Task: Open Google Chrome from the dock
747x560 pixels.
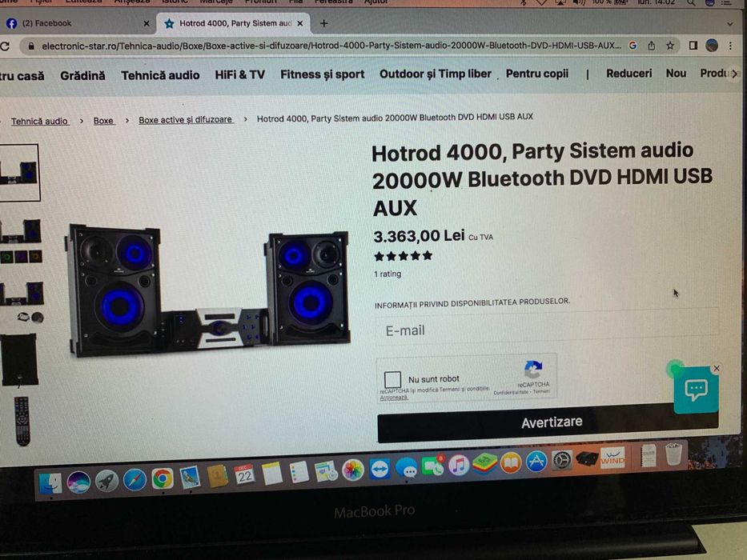Action: 163,478
